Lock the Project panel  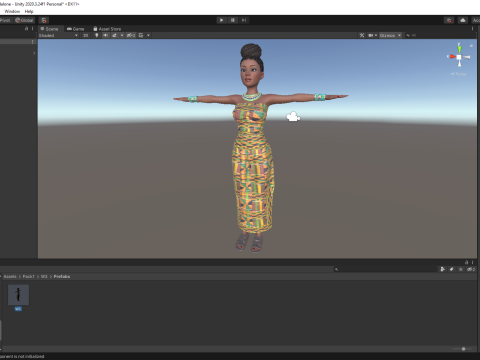pos(466,262)
